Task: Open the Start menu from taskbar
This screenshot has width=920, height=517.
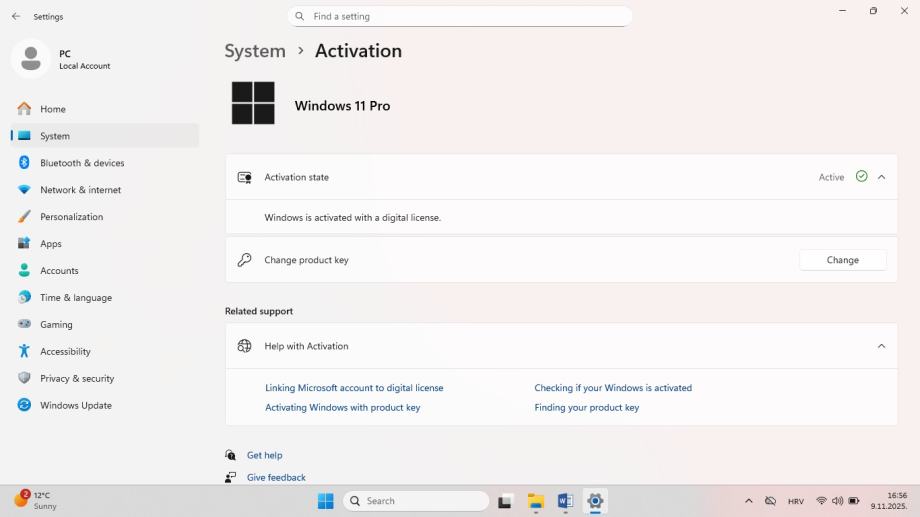Action: [326, 501]
